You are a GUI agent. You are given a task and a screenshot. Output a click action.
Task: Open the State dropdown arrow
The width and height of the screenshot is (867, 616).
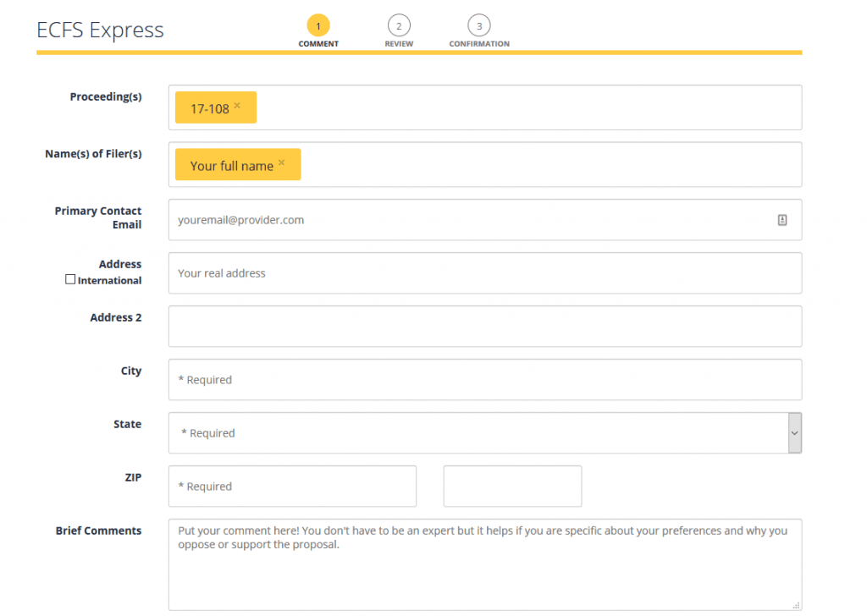pos(794,432)
